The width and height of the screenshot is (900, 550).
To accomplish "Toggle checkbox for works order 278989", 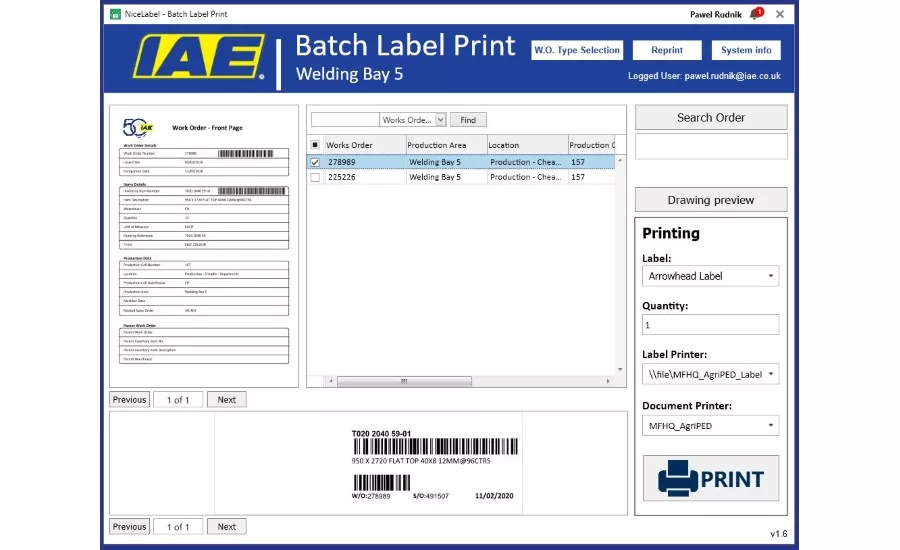I will point(315,162).
